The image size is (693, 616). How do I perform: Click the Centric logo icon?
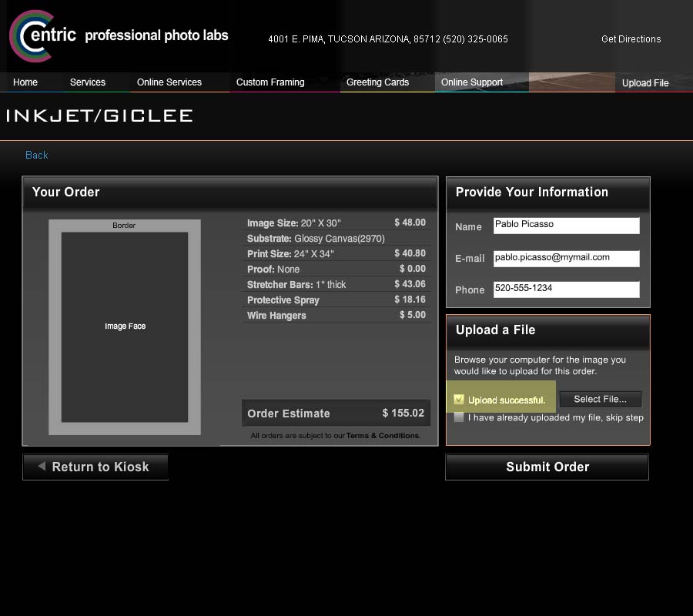[31, 35]
